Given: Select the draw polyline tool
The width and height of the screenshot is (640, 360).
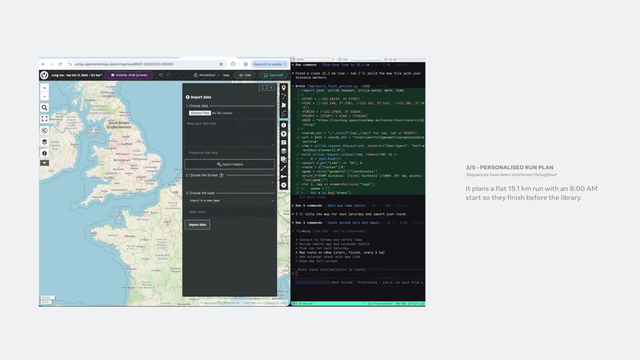Looking at the screenshot, I should 284,96.
